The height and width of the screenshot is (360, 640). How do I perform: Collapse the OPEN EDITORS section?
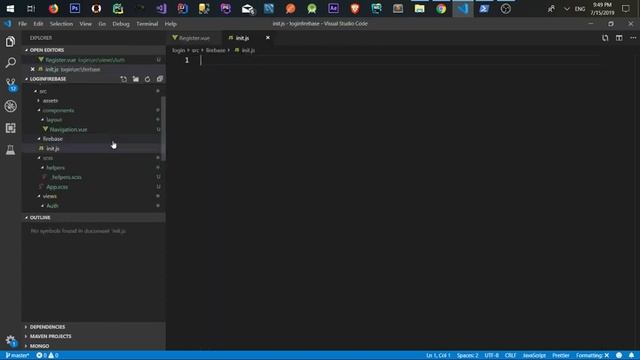pos(47,50)
